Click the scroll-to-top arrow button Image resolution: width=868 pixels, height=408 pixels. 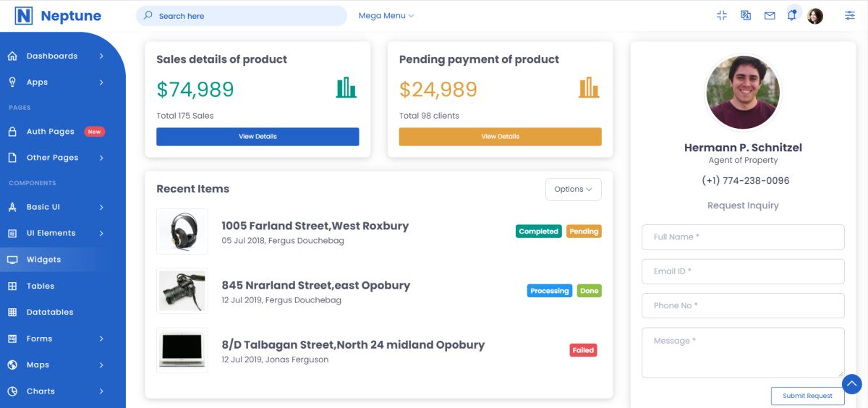[852, 384]
